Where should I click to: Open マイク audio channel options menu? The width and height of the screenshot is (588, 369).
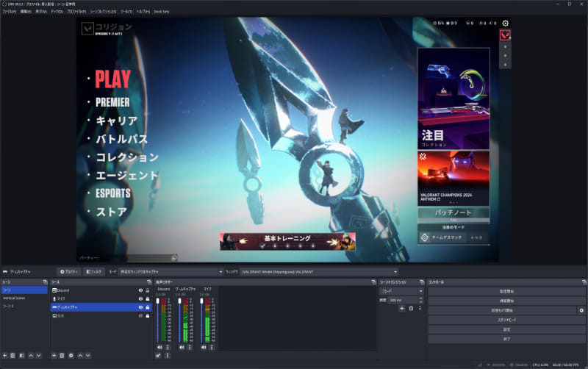click(212, 347)
